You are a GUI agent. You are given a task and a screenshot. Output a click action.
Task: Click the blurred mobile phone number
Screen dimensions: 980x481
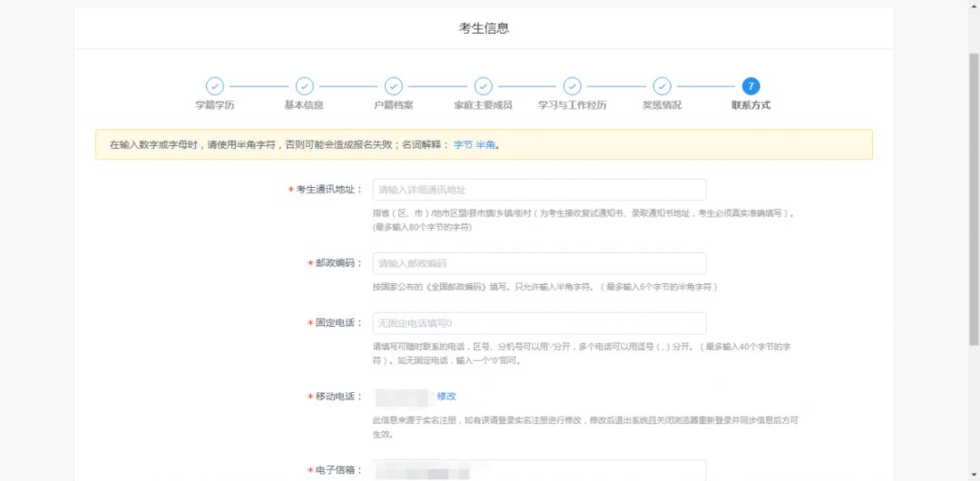(401, 397)
